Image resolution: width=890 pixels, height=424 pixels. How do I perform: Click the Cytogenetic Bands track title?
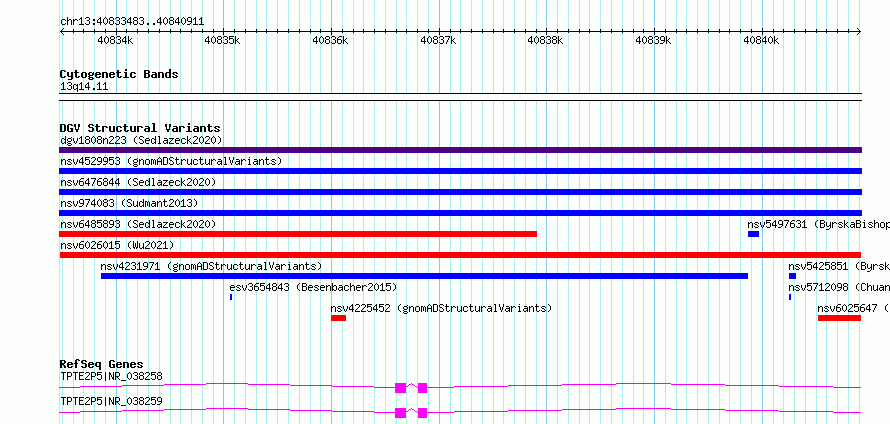coord(119,74)
